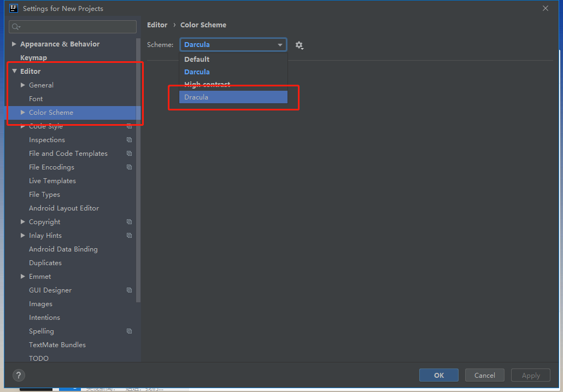Expand the Color Scheme node arrow

click(23, 113)
